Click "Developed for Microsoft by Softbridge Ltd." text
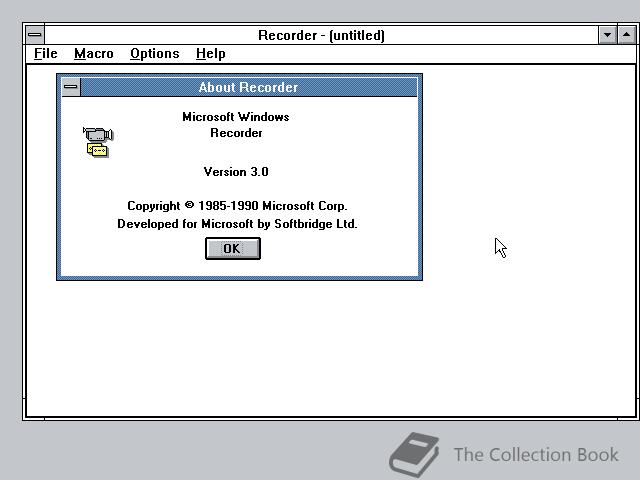 (237, 224)
